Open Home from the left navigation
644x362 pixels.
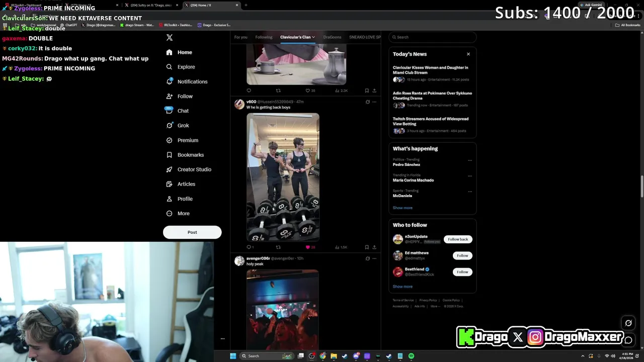179,52
